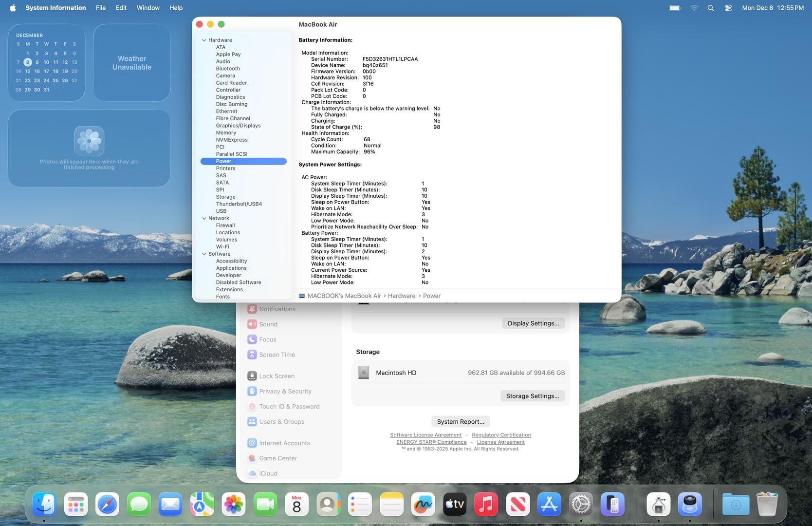The height and width of the screenshot is (526, 812).
Task: Collapse the Hardware section chevron
Action: click(x=204, y=40)
